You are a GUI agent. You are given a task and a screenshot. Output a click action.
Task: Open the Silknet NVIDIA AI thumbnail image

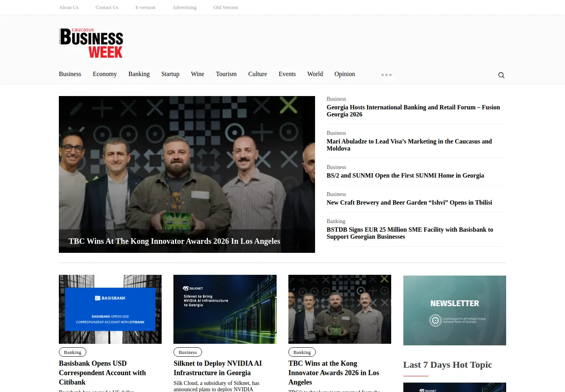click(225, 309)
